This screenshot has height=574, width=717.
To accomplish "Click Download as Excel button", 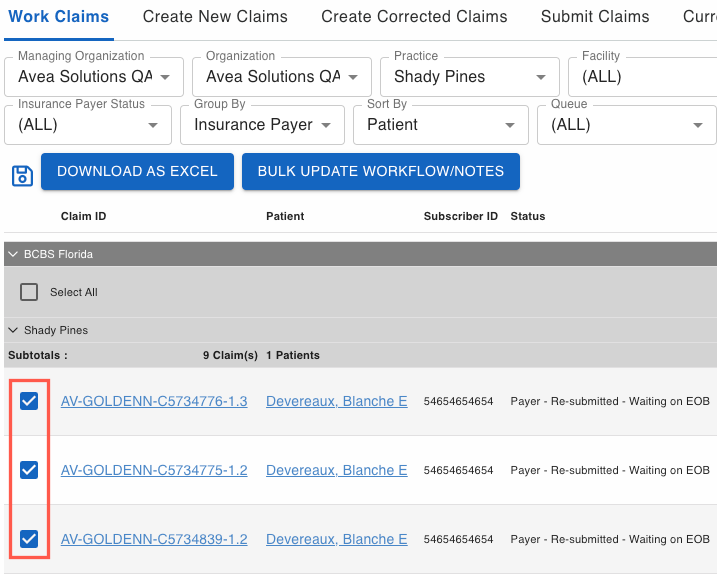I will pyautogui.click(x=137, y=171).
